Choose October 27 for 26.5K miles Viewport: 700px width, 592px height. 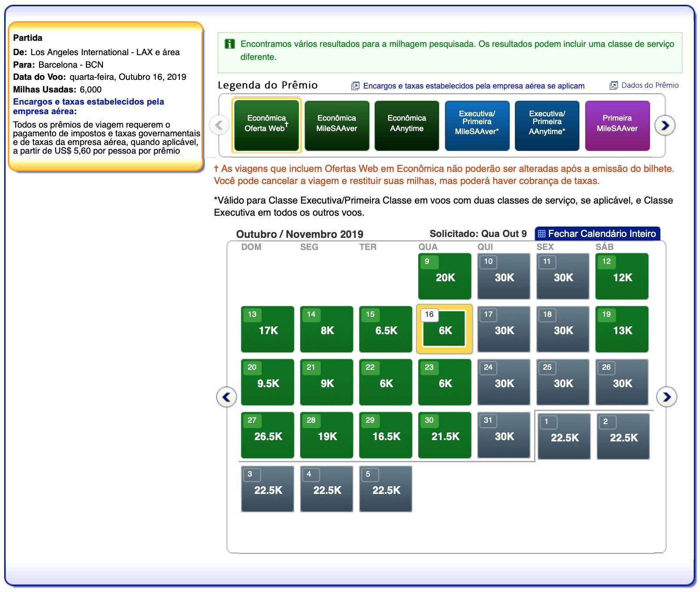coord(267,435)
